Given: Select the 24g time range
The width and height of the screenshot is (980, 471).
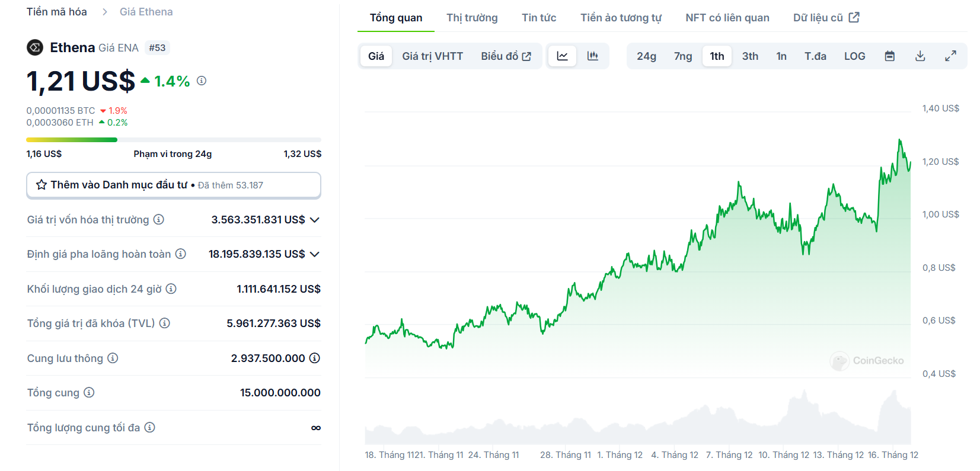Looking at the screenshot, I should coord(646,56).
